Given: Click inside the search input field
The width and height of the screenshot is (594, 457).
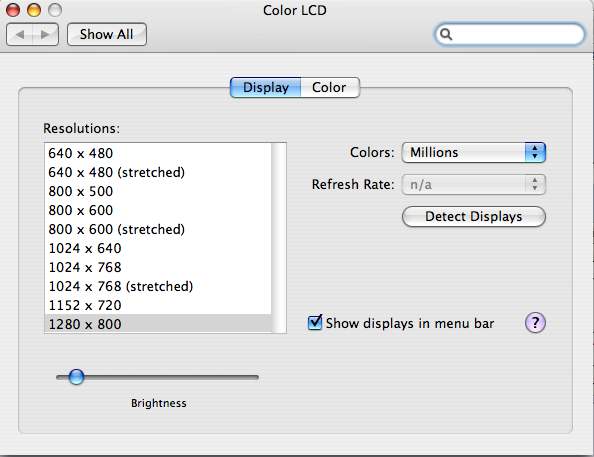Looking at the screenshot, I should click(x=510, y=34).
